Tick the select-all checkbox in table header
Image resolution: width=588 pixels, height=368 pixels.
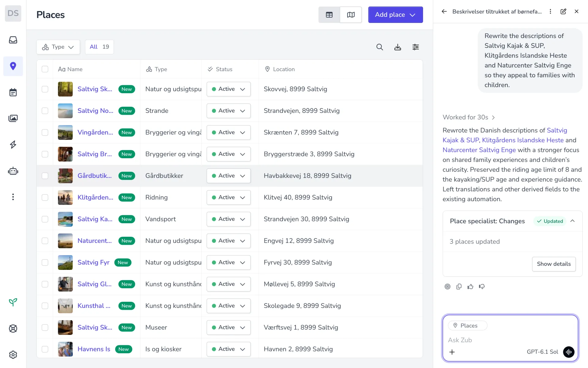[45, 69]
